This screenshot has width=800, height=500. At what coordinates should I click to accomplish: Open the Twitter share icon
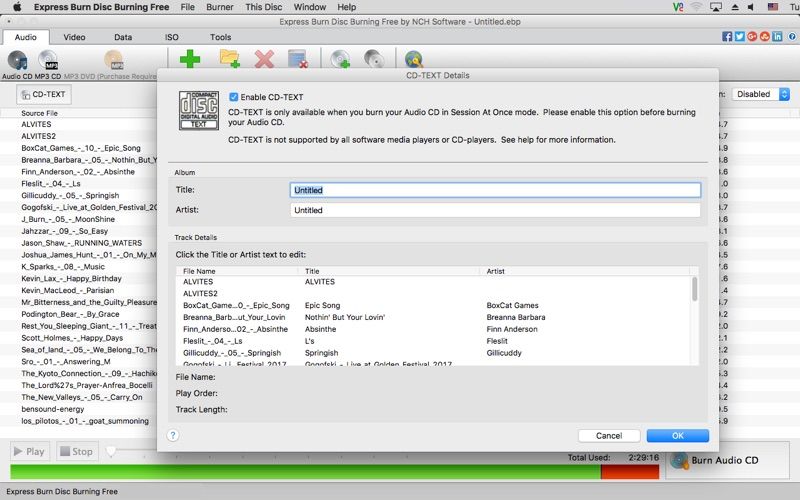click(x=739, y=37)
